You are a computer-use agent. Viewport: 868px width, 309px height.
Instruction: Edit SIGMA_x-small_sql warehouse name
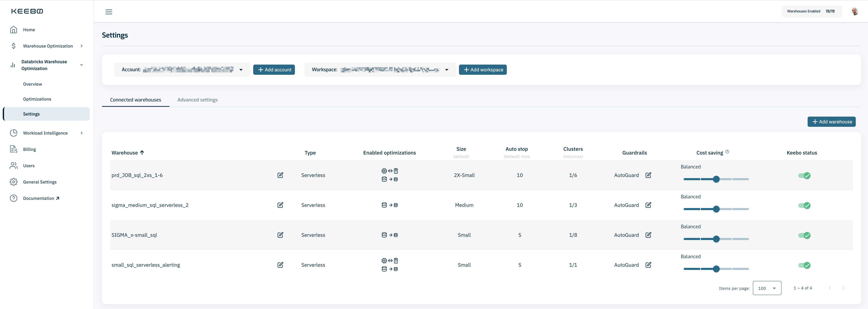click(x=280, y=235)
